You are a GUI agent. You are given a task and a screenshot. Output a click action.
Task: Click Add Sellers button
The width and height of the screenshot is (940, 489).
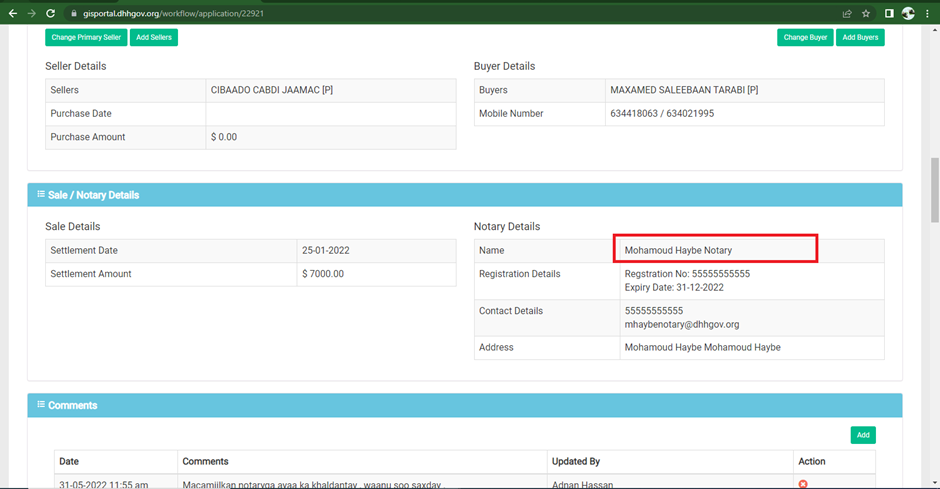153,37
